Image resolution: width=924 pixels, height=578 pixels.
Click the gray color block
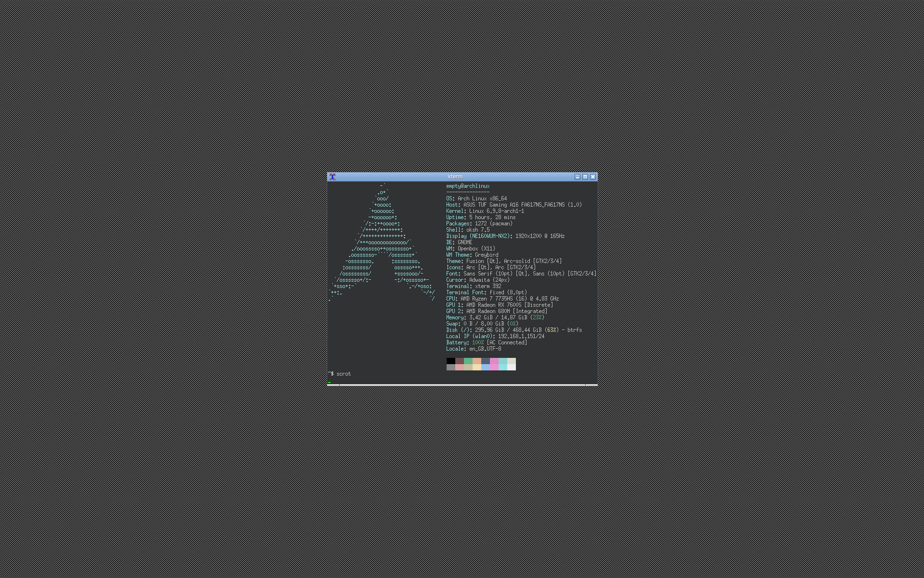[451, 367]
